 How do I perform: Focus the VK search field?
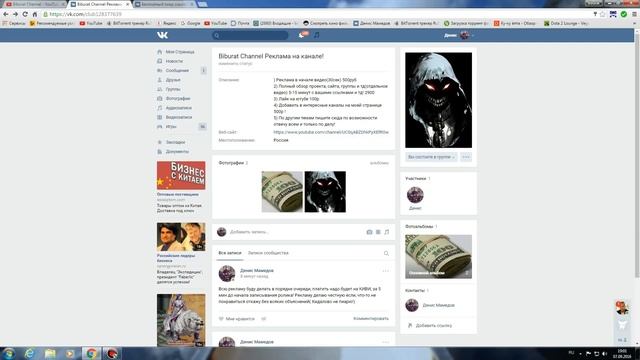(x=250, y=36)
